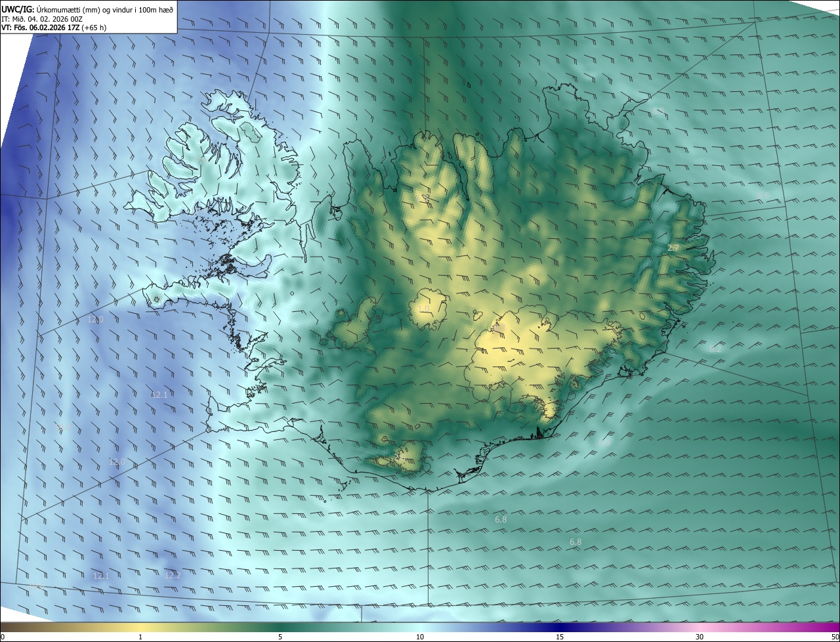Click the '15' tick on the color scale
The width and height of the screenshot is (840, 642).
[560, 637]
